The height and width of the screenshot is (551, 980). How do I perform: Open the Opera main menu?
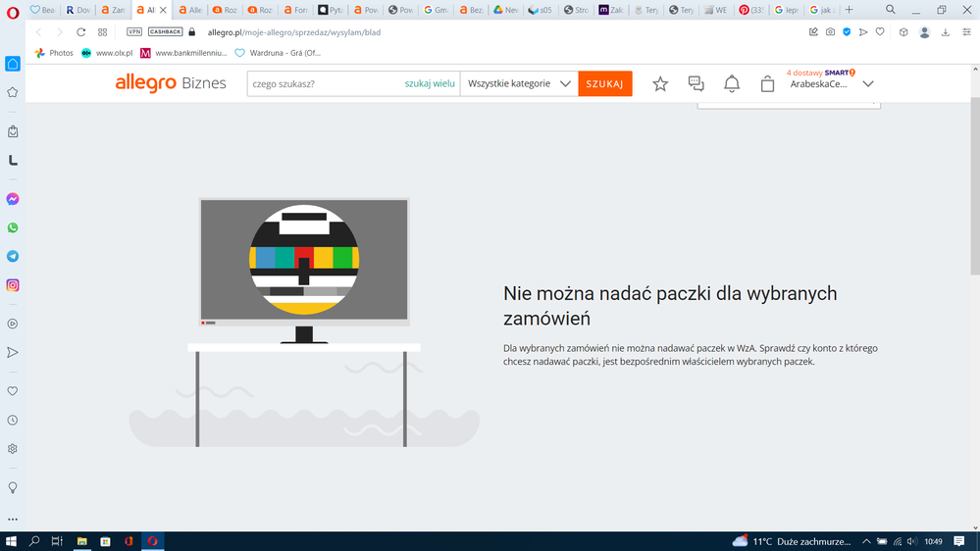pyautogui.click(x=13, y=12)
